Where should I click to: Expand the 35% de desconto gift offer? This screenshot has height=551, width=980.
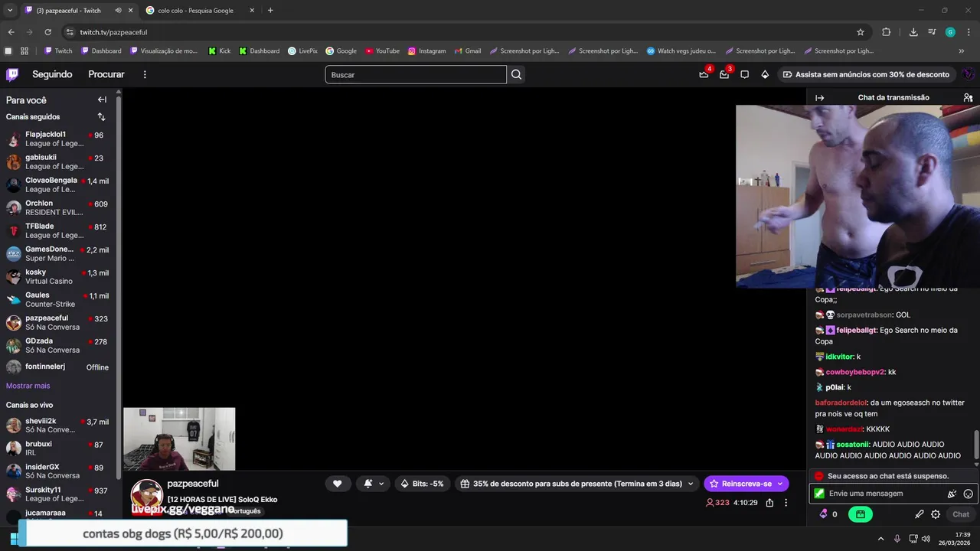577,484
